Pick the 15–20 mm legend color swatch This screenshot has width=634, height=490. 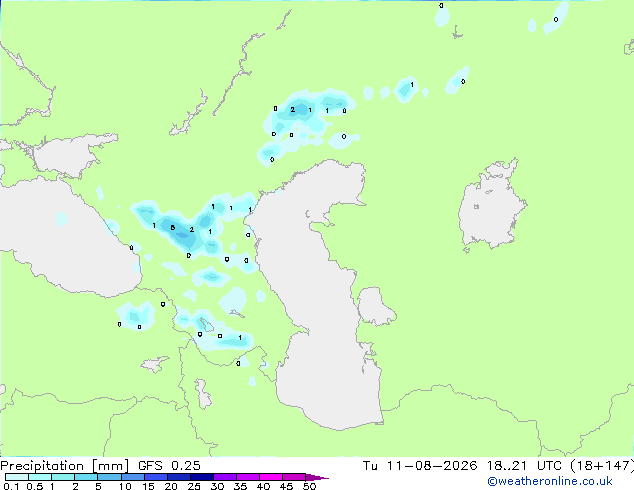coord(156,477)
